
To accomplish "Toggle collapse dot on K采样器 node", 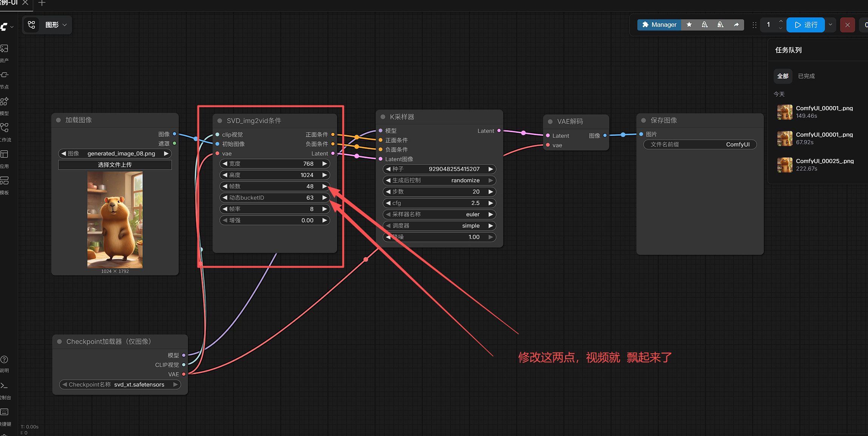I will point(383,117).
